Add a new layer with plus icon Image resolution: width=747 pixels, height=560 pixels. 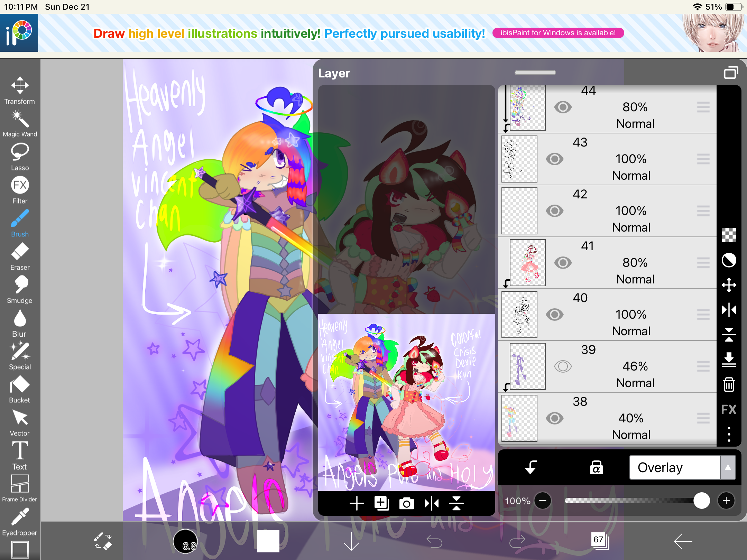click(357, 503)
